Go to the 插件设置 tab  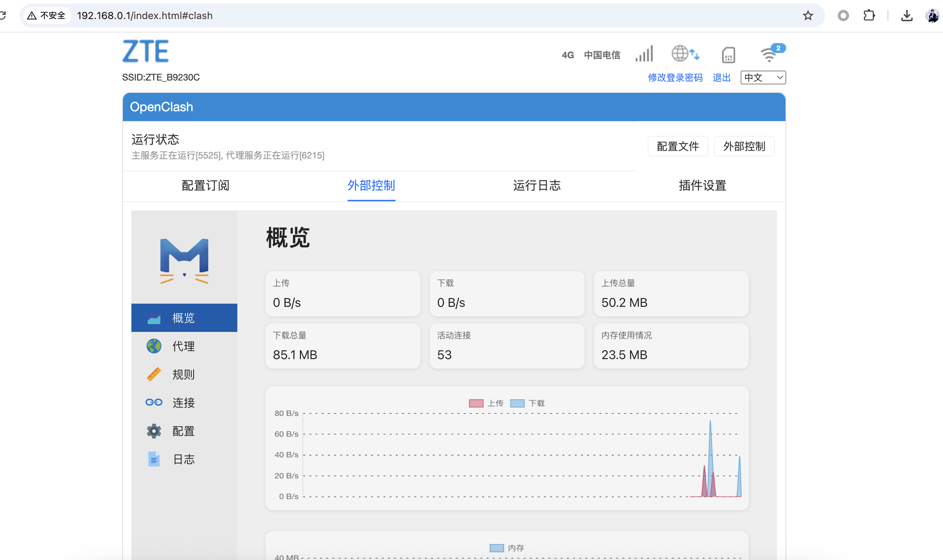702,186
